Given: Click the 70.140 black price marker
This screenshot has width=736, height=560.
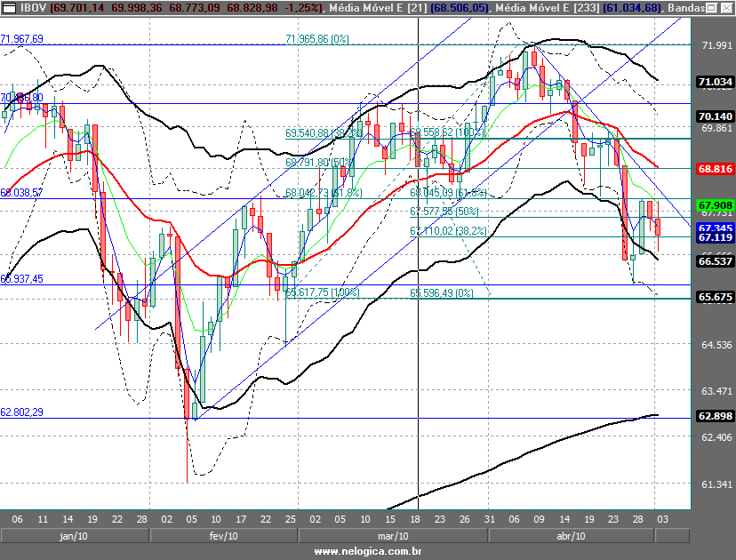Looking at the screenshot, I should (715, 116).
